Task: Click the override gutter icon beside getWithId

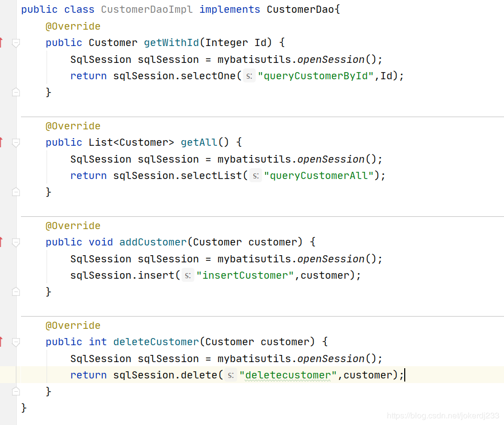Action: pyautogui.click(x=2, y=42)
